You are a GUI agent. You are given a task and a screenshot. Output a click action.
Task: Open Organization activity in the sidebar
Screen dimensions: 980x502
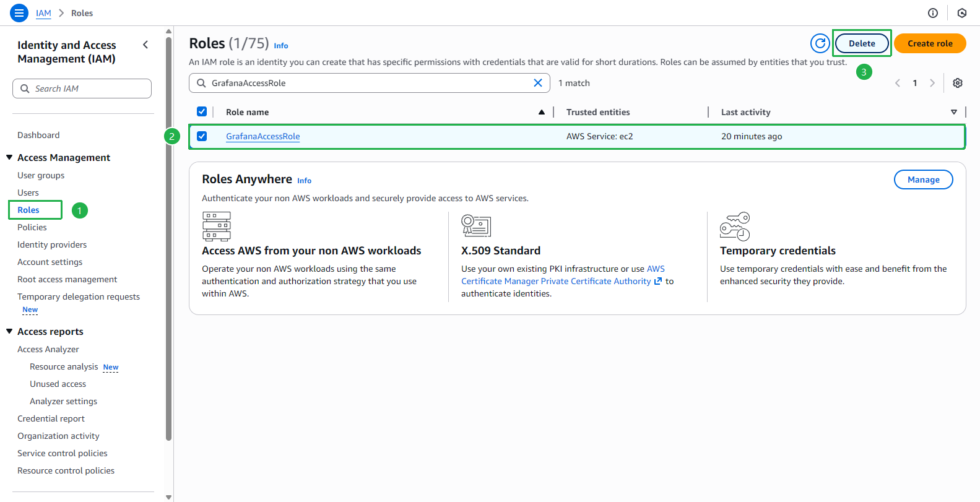pyautogui.click(x=58, y=436)
